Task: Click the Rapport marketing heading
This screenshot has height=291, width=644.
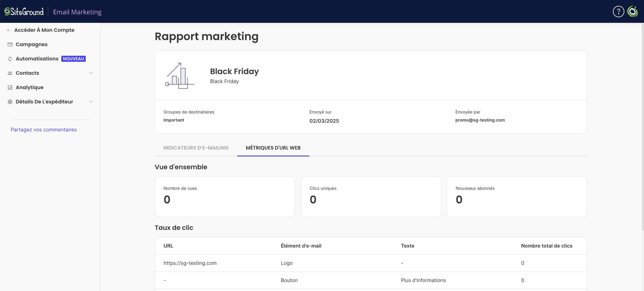Action: 207,36
